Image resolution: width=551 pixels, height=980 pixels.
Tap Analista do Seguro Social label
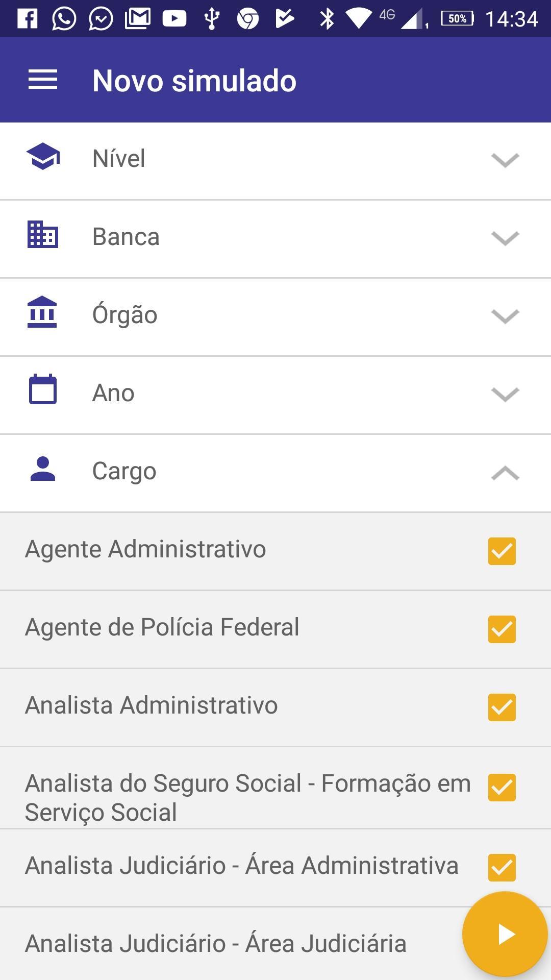(247, 797)
